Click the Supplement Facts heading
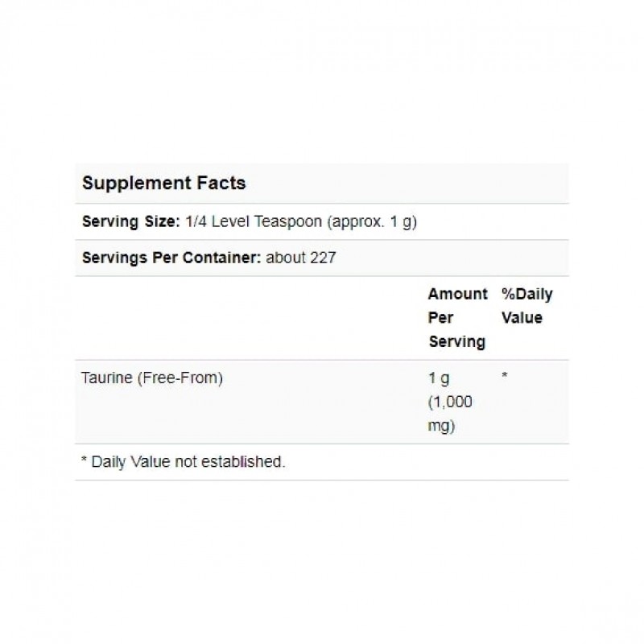 (x=163, y=184)
